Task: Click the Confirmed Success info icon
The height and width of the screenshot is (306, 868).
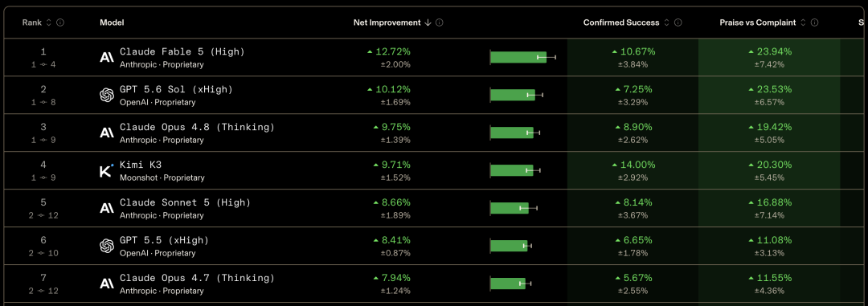Action: (678, 22)
